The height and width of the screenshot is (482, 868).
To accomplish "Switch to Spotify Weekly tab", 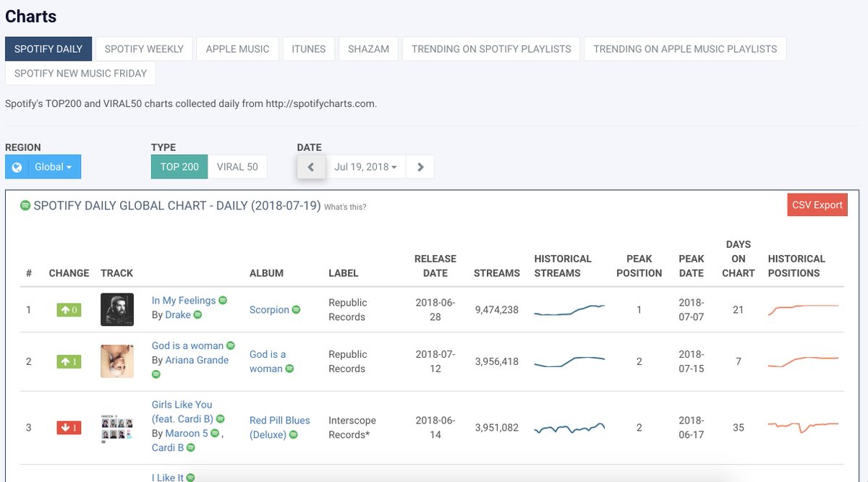I will (144, 49).
